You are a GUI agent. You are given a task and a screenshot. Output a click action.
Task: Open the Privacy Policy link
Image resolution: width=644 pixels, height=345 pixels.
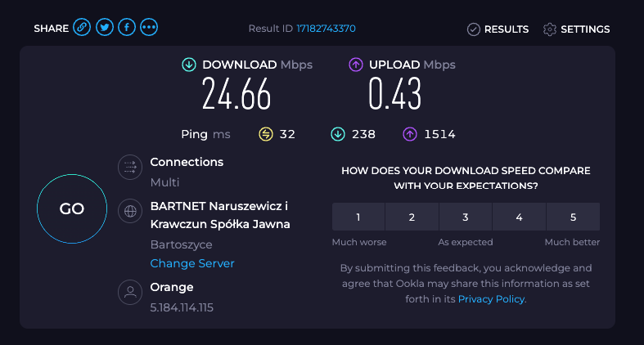pos(491,299)
